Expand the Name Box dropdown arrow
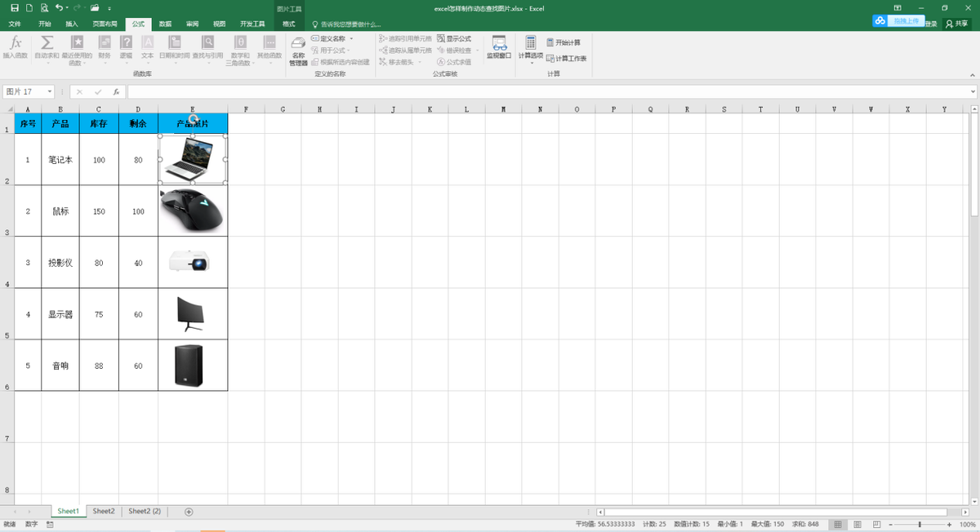The image size is (980, 532). (50, 92)
